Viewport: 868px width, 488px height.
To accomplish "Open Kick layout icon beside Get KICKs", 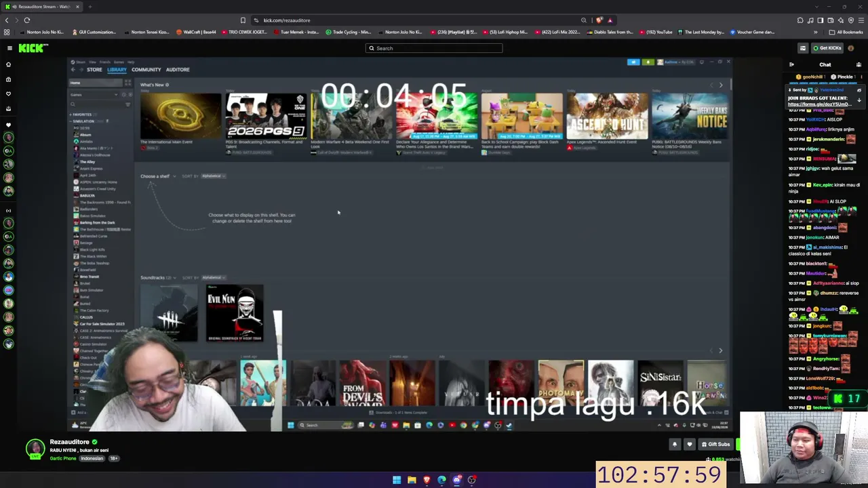I will (803, 48).
